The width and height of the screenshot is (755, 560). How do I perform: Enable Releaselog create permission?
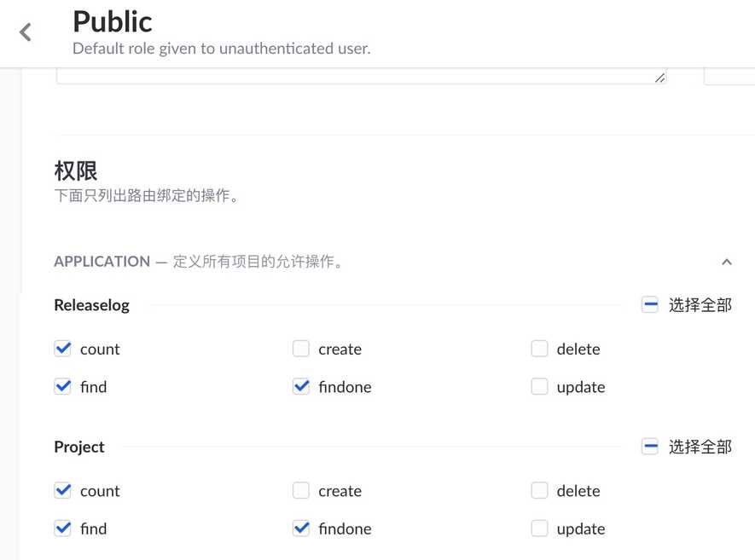point(301,349)
